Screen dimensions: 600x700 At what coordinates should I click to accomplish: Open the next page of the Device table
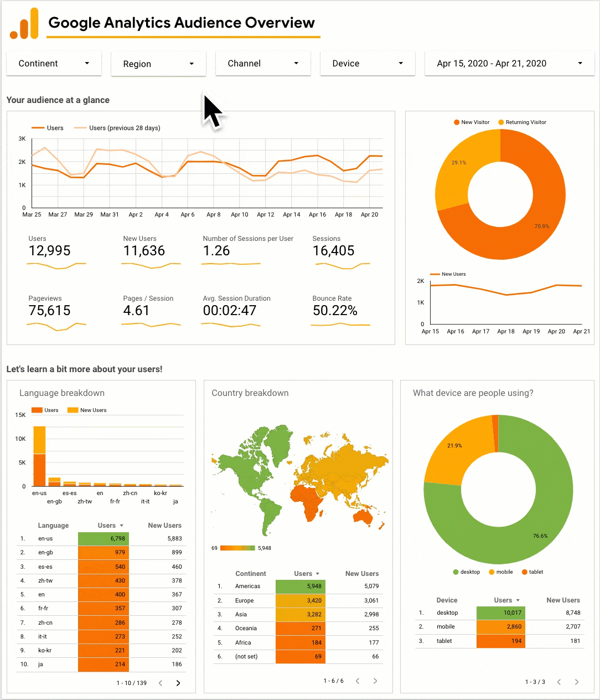pyautogui.click(x=577, y=682)
